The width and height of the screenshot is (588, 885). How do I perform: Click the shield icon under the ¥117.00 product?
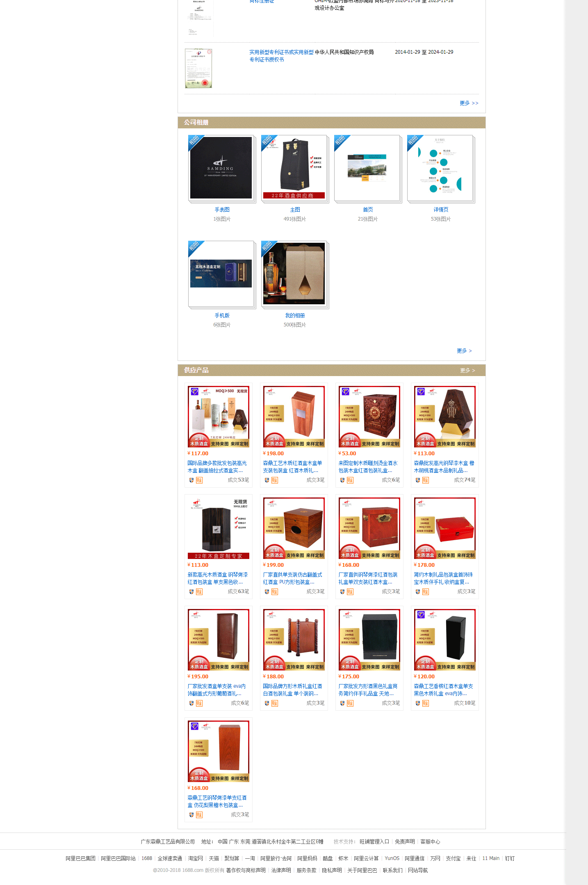[x=191, y=480]
